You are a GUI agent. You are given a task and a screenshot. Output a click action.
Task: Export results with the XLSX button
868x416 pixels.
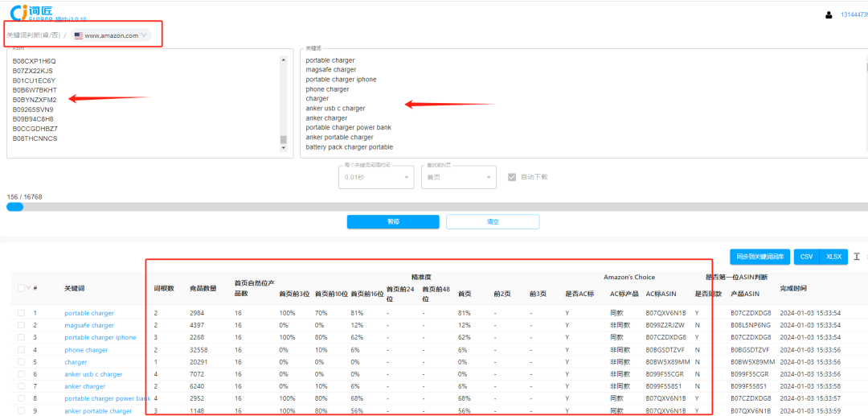833,257
